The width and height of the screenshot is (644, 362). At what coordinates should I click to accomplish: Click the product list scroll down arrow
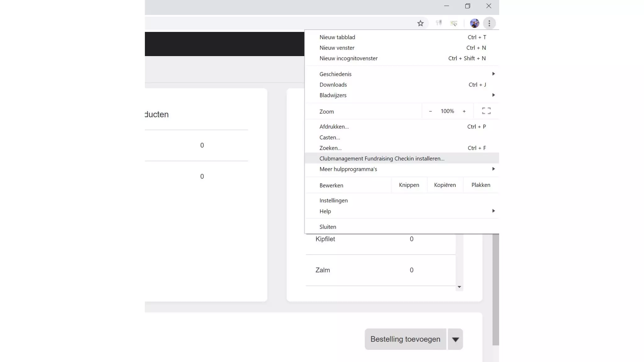pyautogui.click(x=459, y=287)
